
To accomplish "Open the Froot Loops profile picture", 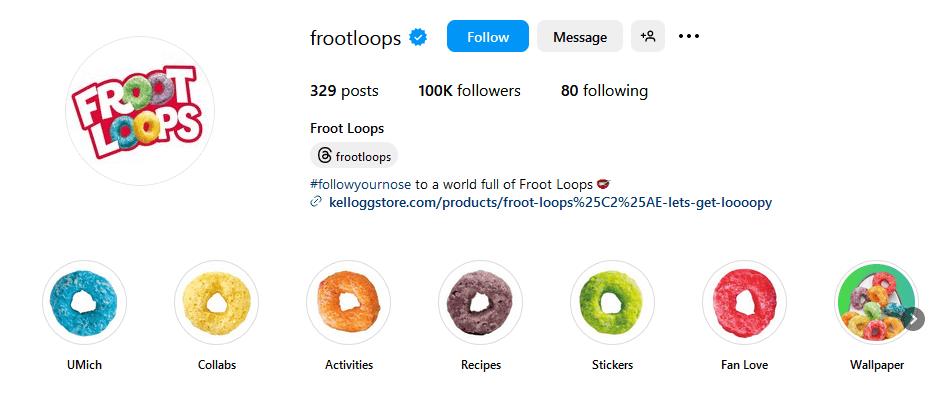I will (140, 111).
